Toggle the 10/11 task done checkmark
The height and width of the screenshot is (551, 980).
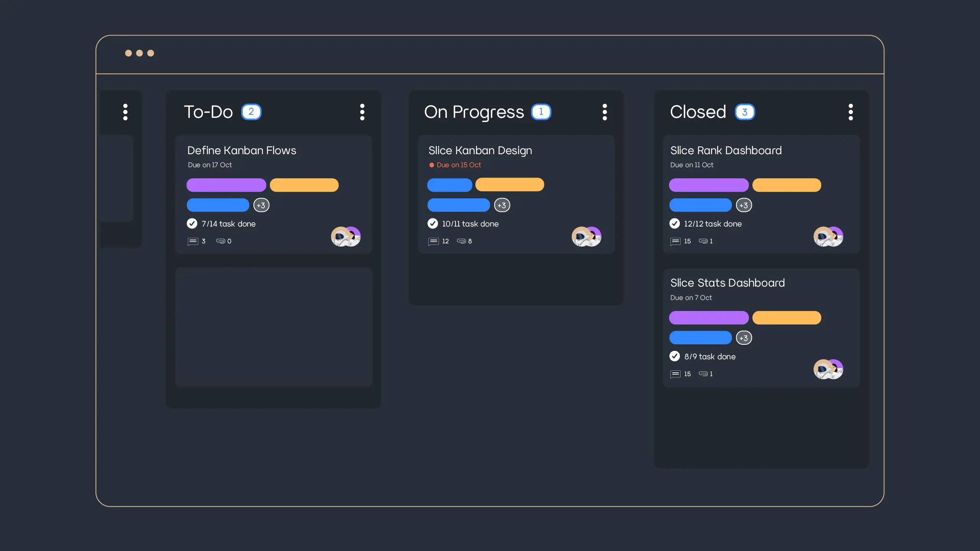(433, 223)
